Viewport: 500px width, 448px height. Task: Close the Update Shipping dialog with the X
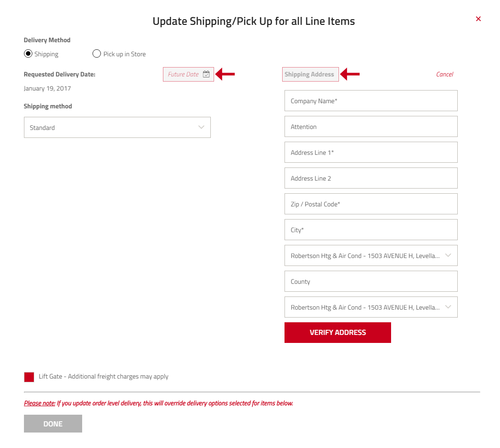[478, 19]
